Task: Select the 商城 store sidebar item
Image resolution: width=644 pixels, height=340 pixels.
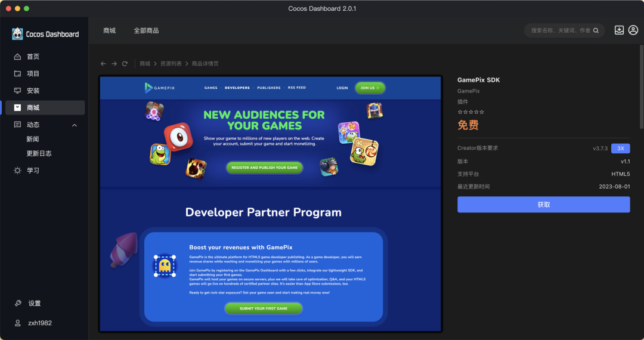Action: [44, 107]
